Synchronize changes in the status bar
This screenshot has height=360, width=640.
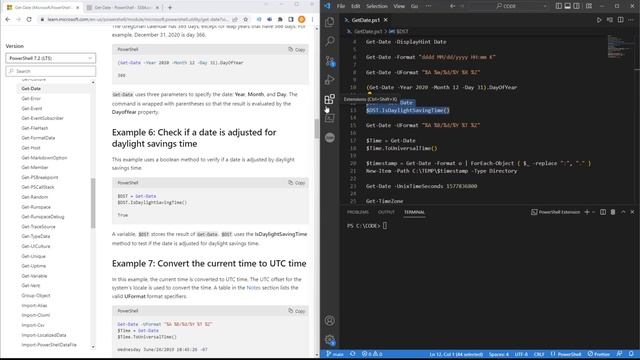click(x=352, y=354)
